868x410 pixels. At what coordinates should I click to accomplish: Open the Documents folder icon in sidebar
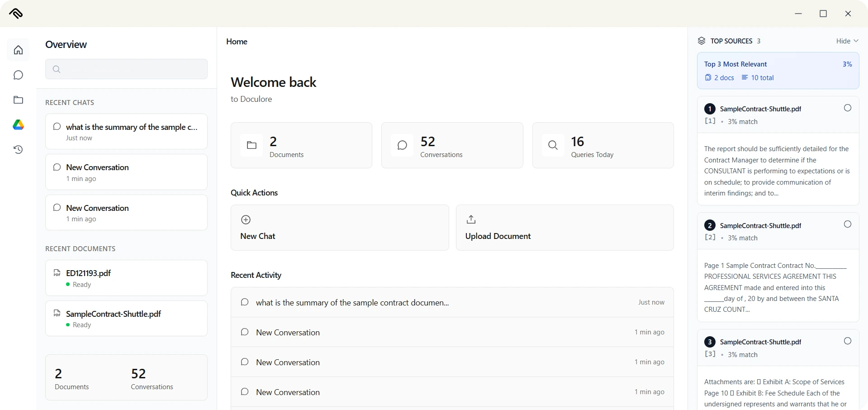pos(18,100)
